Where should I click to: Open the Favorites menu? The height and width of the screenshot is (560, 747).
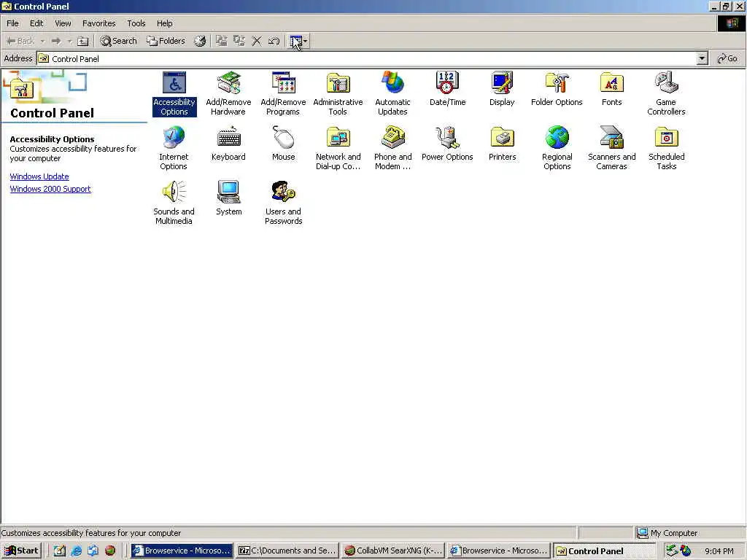99,23
